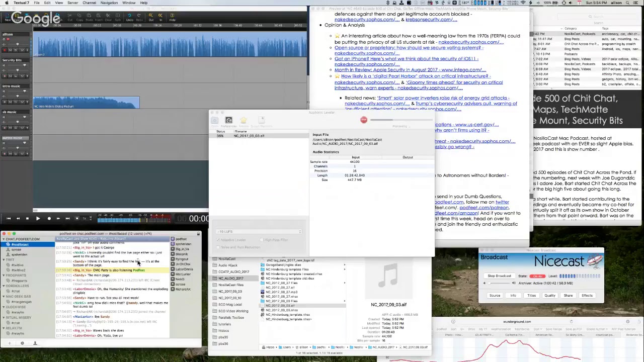Open the Source panel in Nicecast
Screen dimensions: 644x362
pyautogui.click(x=495, y=296)
